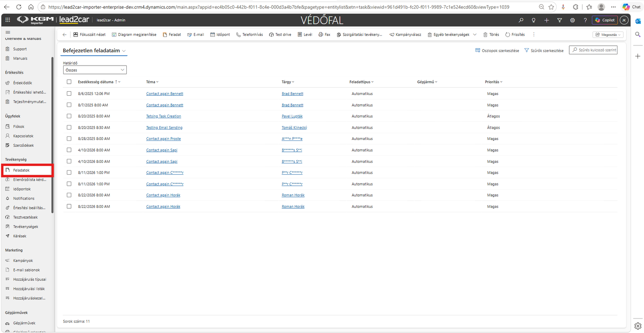Click the plus quick-create icon in the header
Image resolution: width=644 pixels, height=333 pixels.
tap(547, 20)
